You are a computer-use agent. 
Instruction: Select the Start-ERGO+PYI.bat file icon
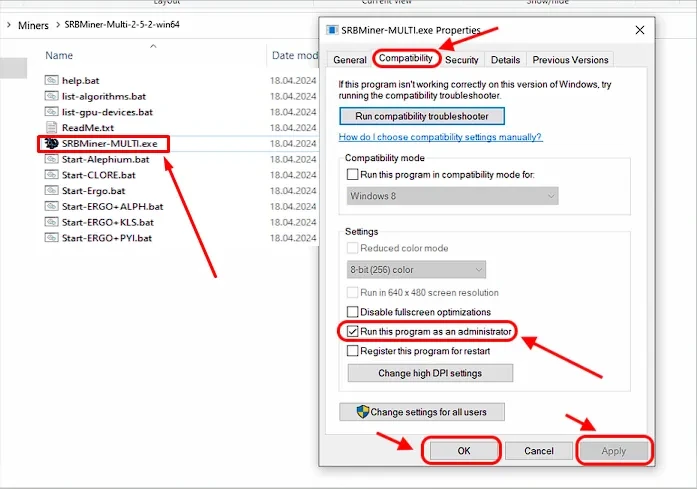click(52, 238)
